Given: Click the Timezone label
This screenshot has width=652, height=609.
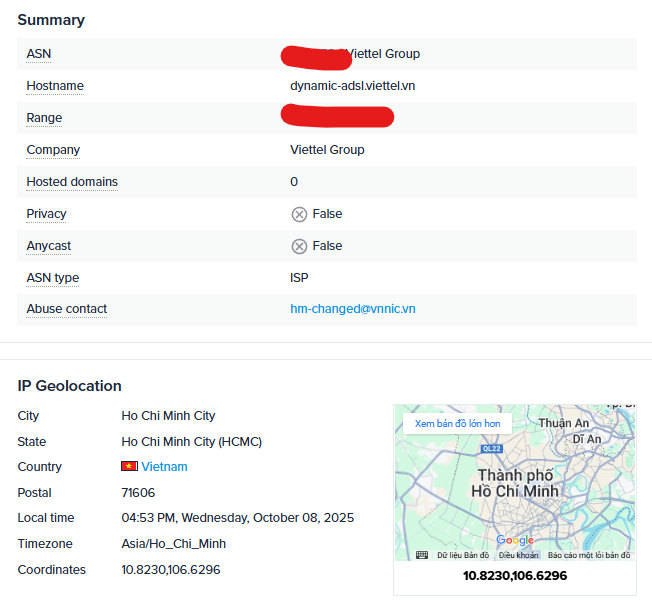Looking at the screenshot, I should (45, 544).
